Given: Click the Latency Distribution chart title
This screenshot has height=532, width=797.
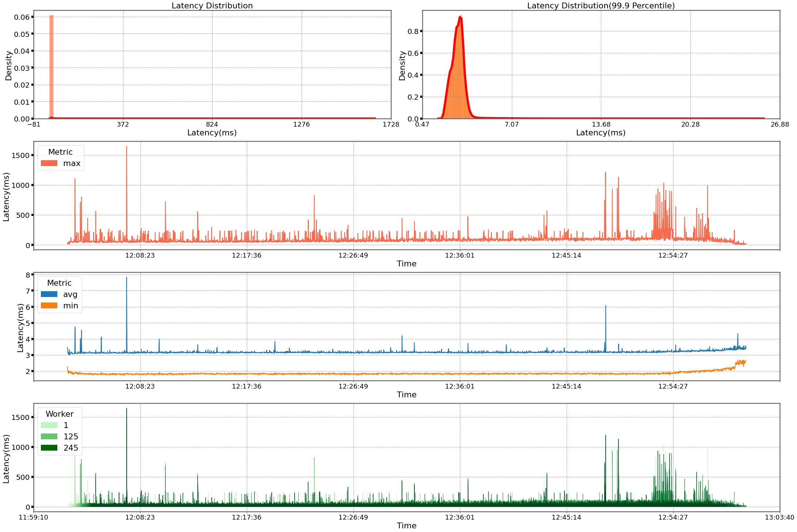Looking at the screenshot, I should click(x=212, y=5).
